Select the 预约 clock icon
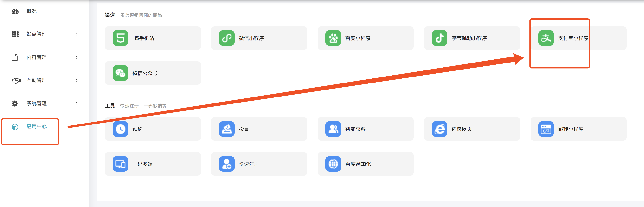 [x=120, y=129]
